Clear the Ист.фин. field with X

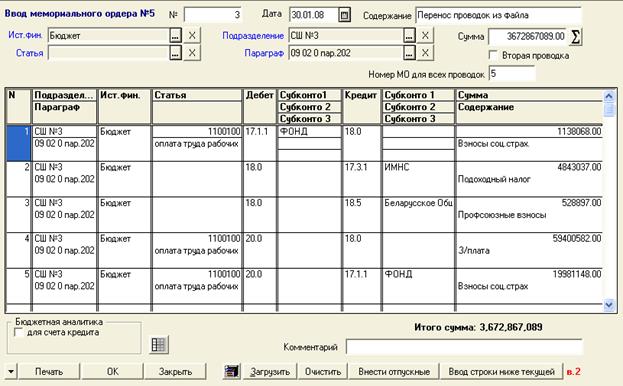tap(192, 35)
